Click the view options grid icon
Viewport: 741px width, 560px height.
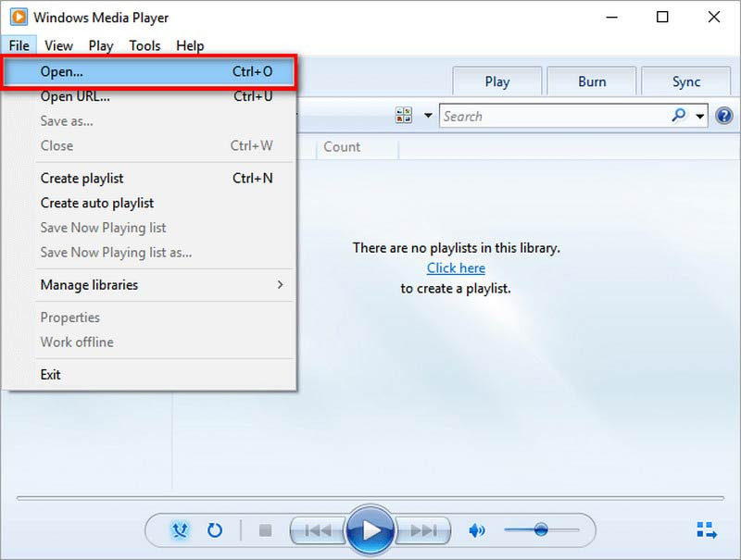(404, 116)
